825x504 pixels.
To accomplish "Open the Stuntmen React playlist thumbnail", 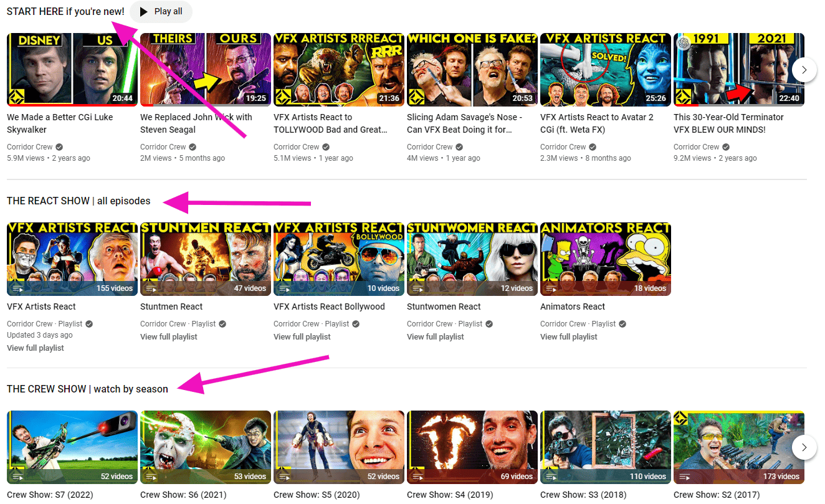I will click(x=206, y=259).
